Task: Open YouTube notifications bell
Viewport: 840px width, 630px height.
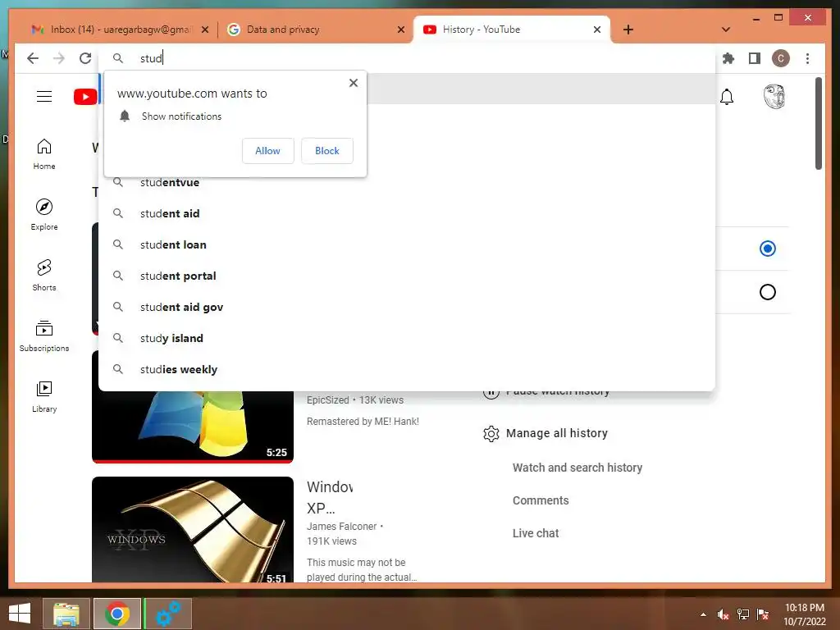Action: tap(727, 97)
